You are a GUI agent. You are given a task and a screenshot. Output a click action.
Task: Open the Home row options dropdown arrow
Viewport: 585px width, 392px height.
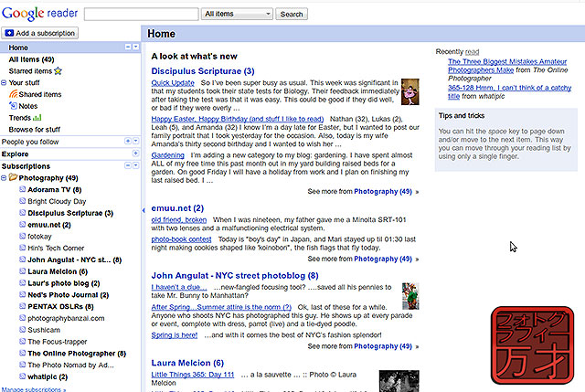pos(136,47)
